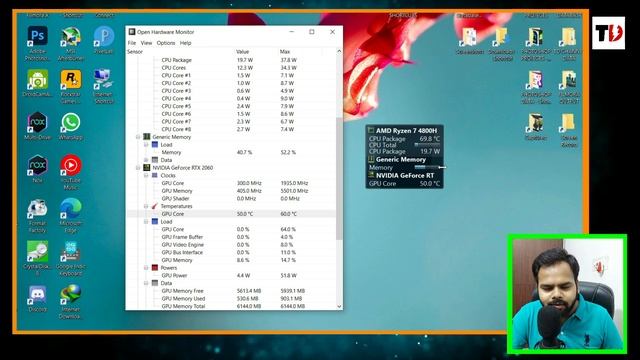This screenshot has width=640, height=360.
Task: Open the Format Factory desktop icon
Action: click(x=37, y=209)
